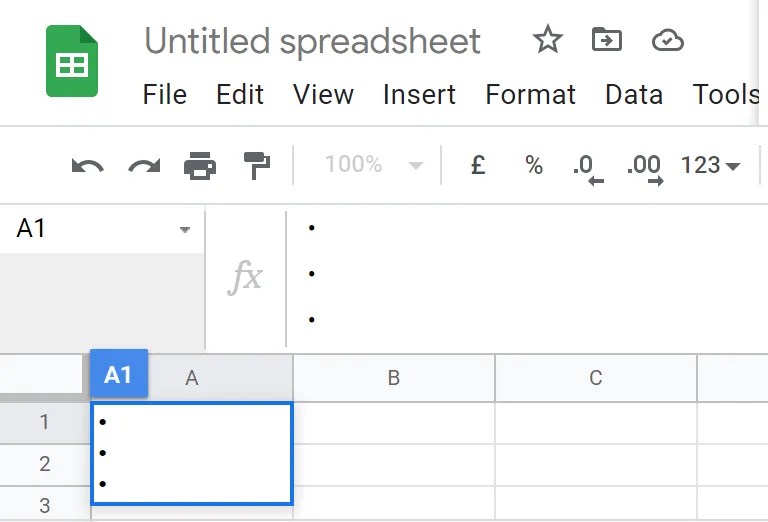Star the Untitled spreadsheet

coord(548,40)
